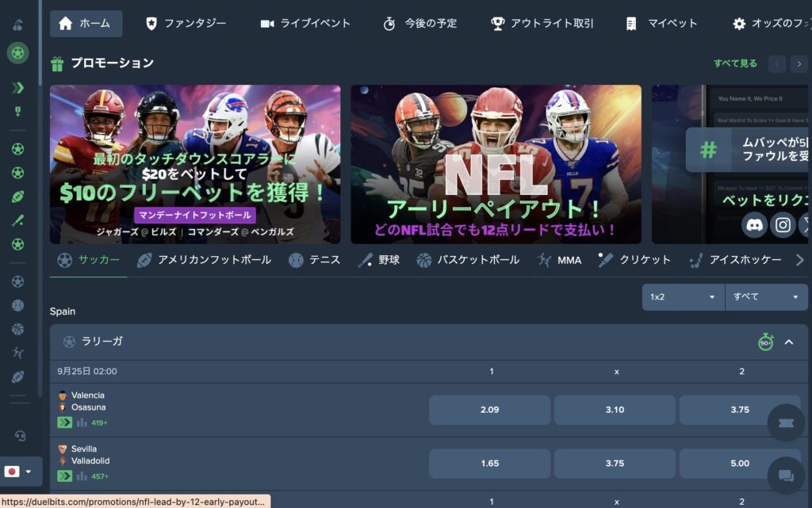Bet on Sevilla–Valladolid draw at 3.75
Viewport: 812px width, 508px height.
(x=615, y=464)
